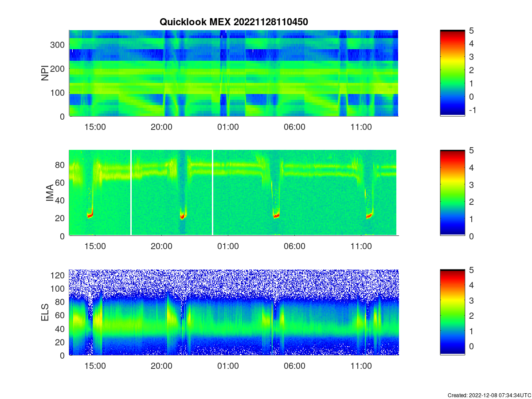Viewport: 532px width, 399px height.
Task: Click the Created timestamp text
Action: (x=489, y=395)
